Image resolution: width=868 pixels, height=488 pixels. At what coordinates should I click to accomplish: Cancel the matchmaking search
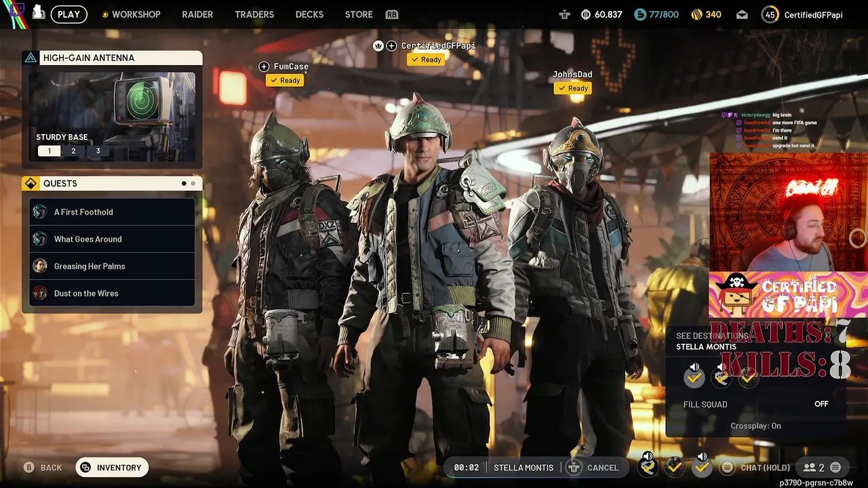(x=603, y=468)
